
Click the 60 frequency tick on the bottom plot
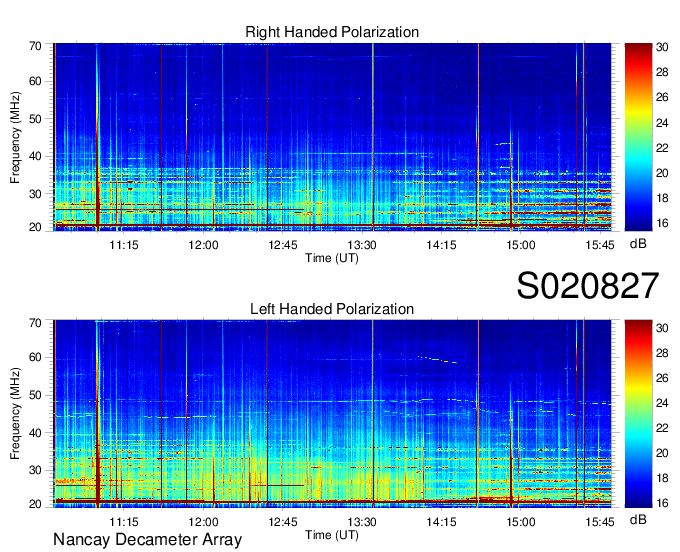coord(35,357)
